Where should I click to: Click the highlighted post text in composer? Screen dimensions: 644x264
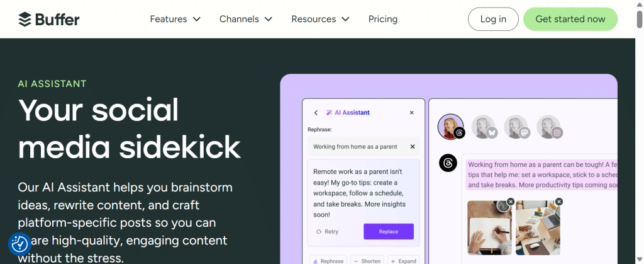click(x=542, y=175)
